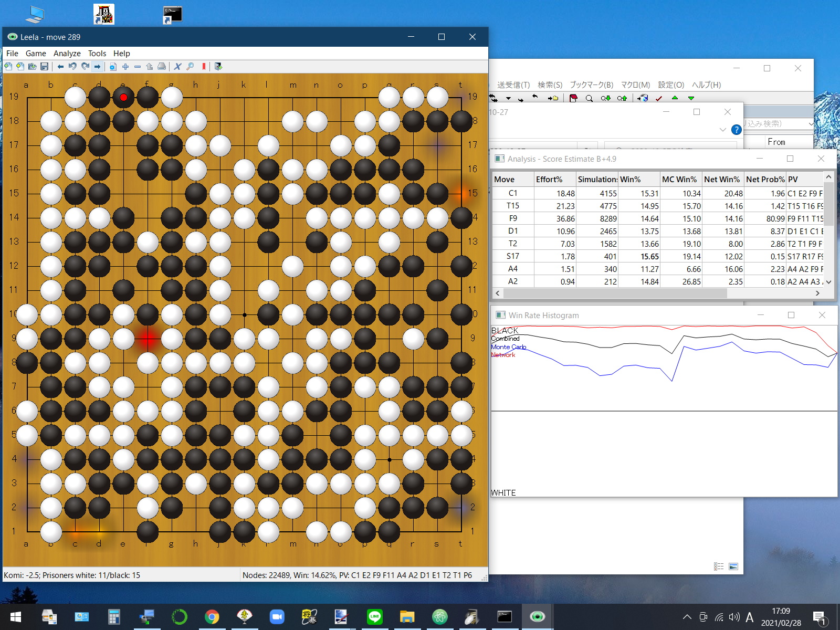The width and height of the screenshot is (840, 630).
Task: Open a game file with the folder icon
Action: coord(33,67)
